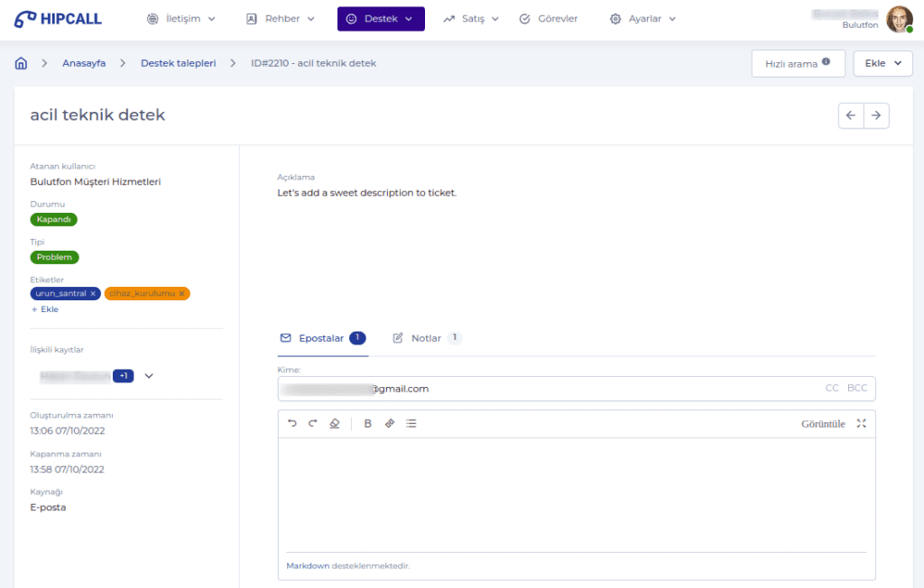Insert a bulleted list in editor
Viewport: 924px width, 588px height.
pyautogui.click(x=411, y=423)
